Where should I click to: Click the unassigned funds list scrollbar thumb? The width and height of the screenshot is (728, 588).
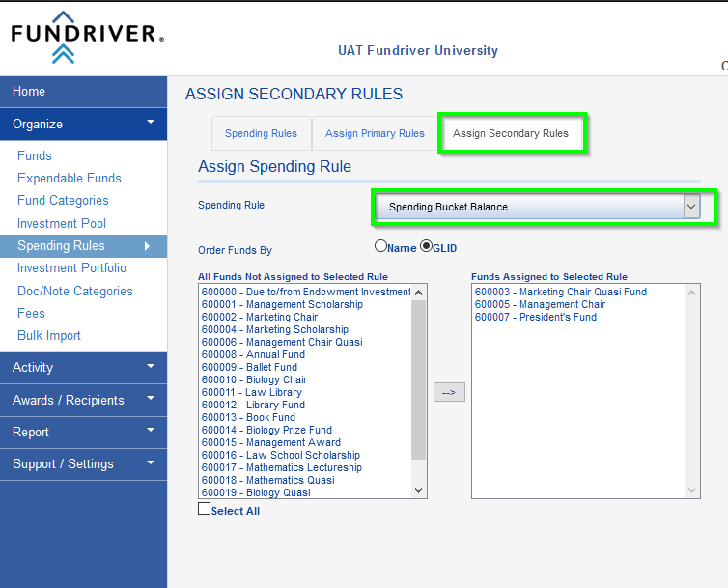[x=418, y=379]
